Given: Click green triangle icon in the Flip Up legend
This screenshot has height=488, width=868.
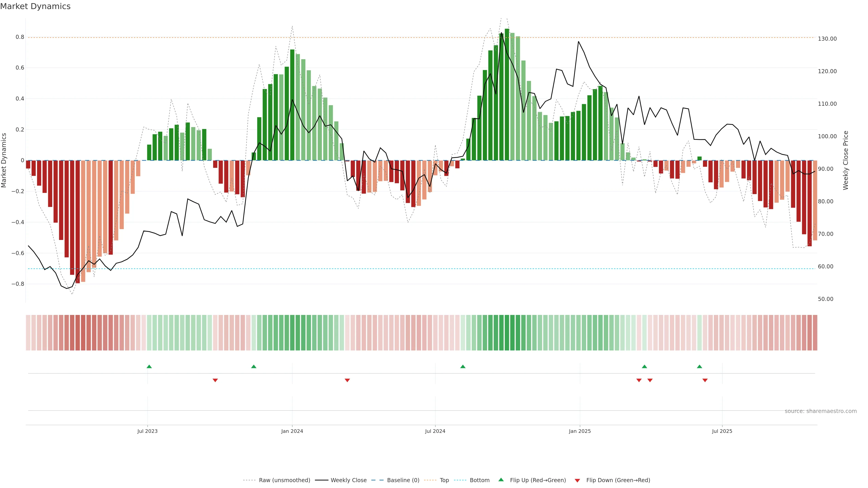Looking at the screenshot, I should coord(501,480).
